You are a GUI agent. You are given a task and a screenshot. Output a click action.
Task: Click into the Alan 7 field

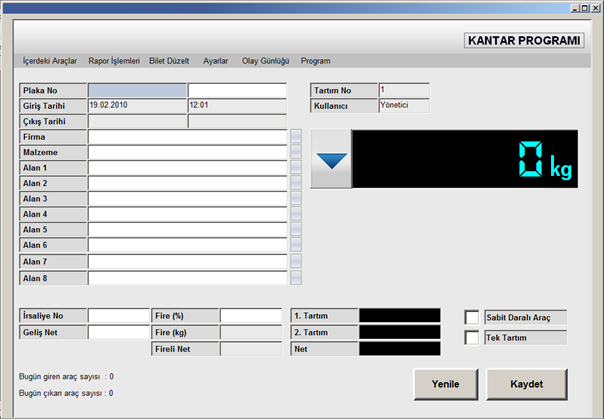tap(188, 261)
